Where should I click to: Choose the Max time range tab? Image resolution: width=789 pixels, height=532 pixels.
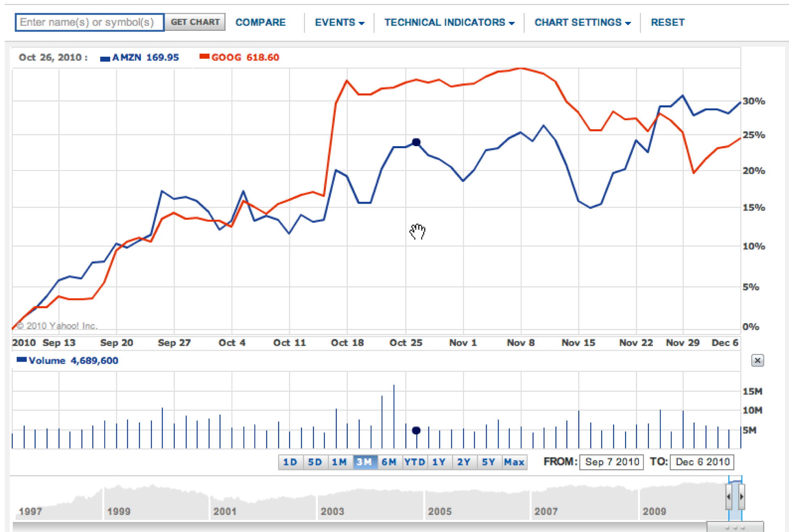[x=514, y=462]
